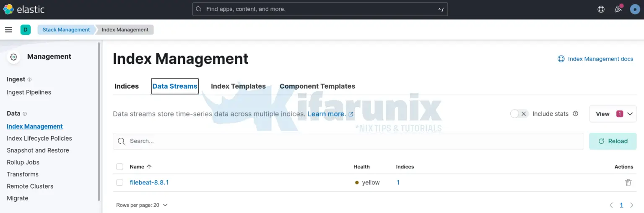The height and width of the screenshot is (213, 644).
Task: Delete filebeat-8.8.1 using trash icon
Action: 628,182
